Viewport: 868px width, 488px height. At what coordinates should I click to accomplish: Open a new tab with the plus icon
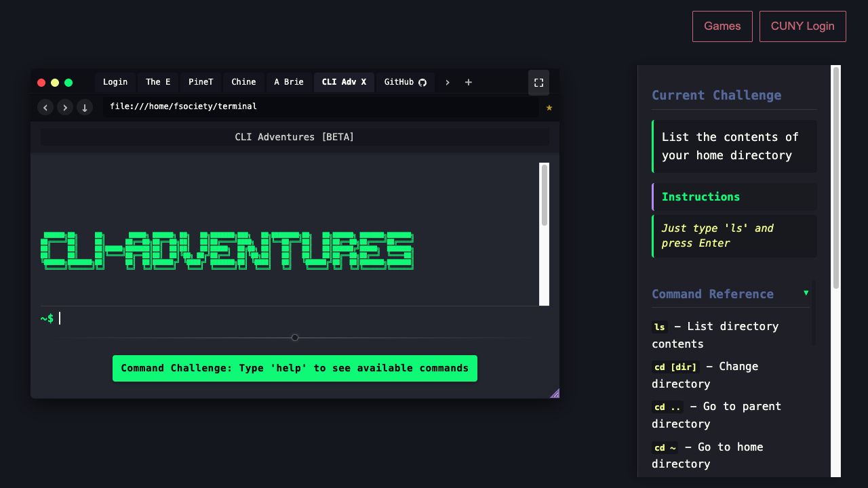(468, 82)
